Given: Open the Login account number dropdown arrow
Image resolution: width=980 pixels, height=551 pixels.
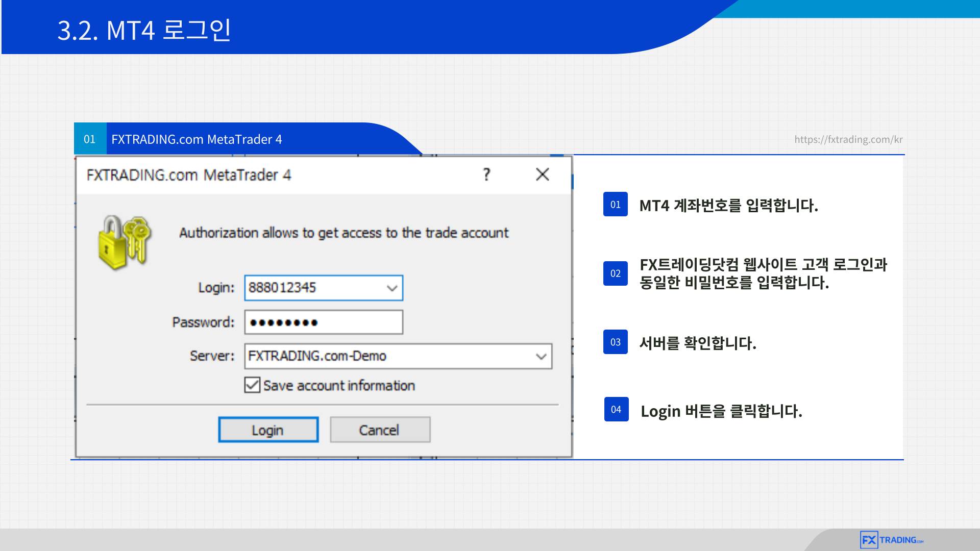Looking at the screenshot, I should click(x=392, y=288).
